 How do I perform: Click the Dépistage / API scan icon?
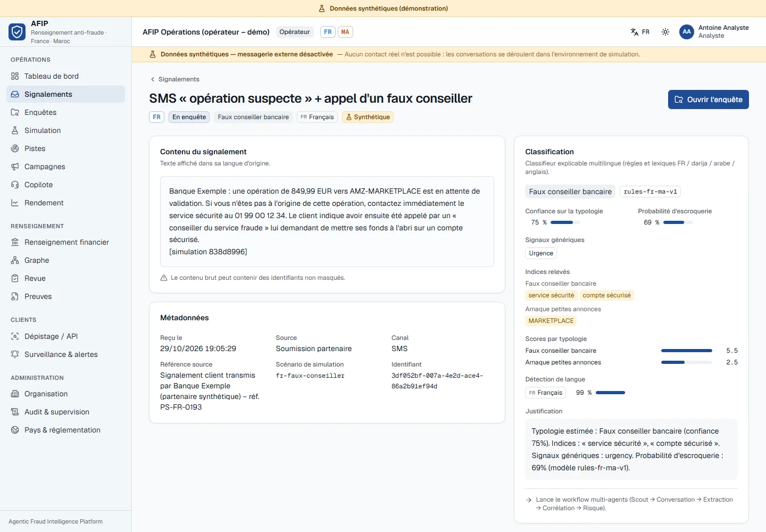pyautogui.click(x=15, y=336)
